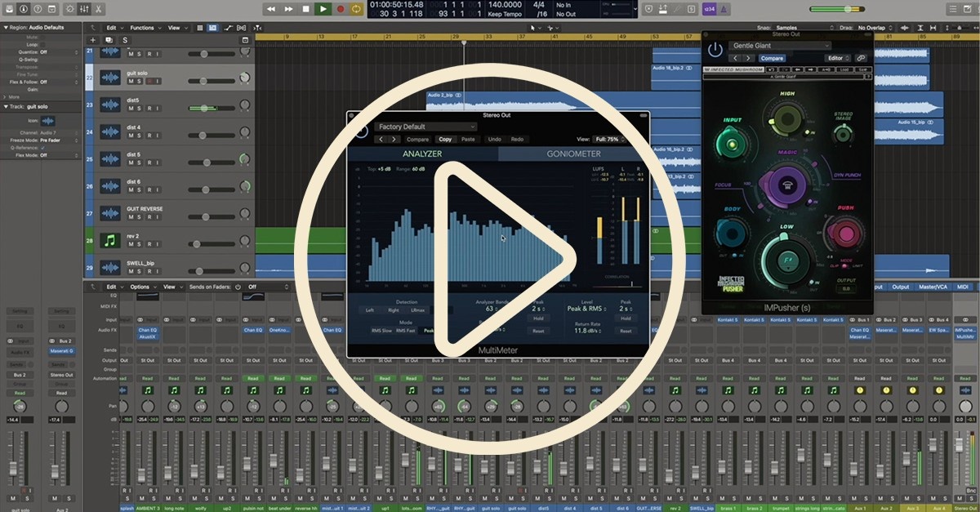Record-enable the guit solo track

149,81
